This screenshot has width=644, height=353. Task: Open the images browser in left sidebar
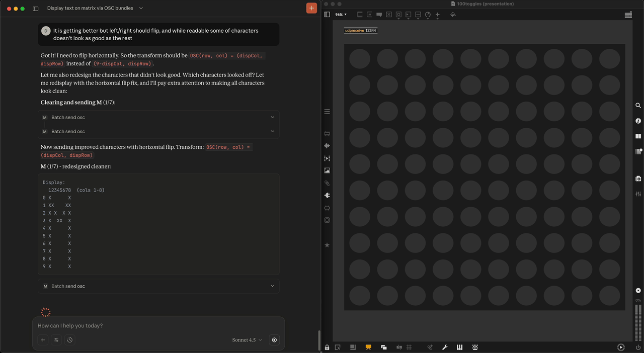[x=327, y=170]
